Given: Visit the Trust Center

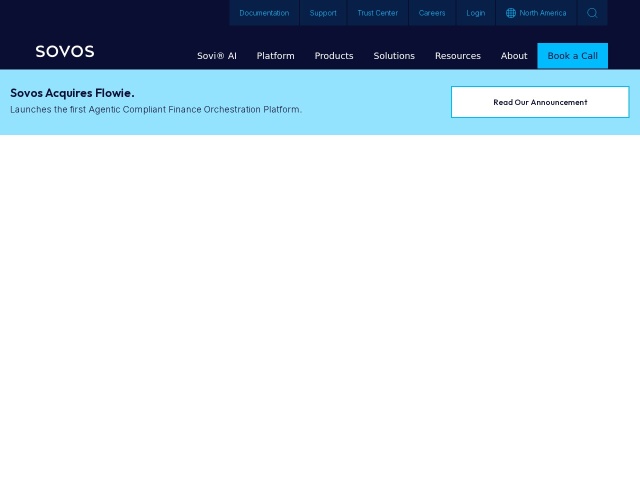Looking at the screenshot, I should click(378, 13).
